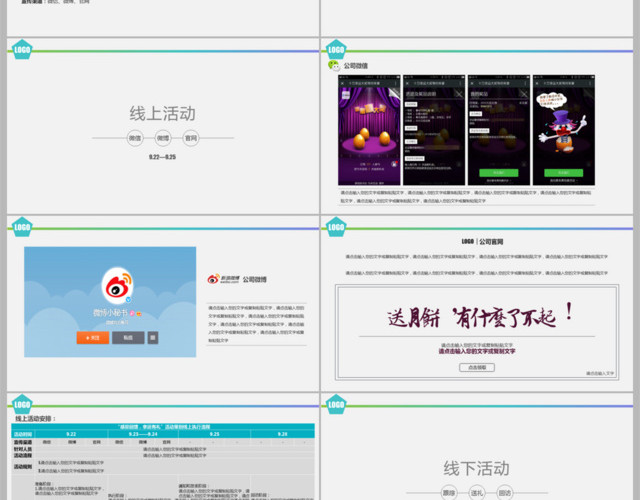
Task: Click the close X in the first phone screenshot
Action: point(342,83)
